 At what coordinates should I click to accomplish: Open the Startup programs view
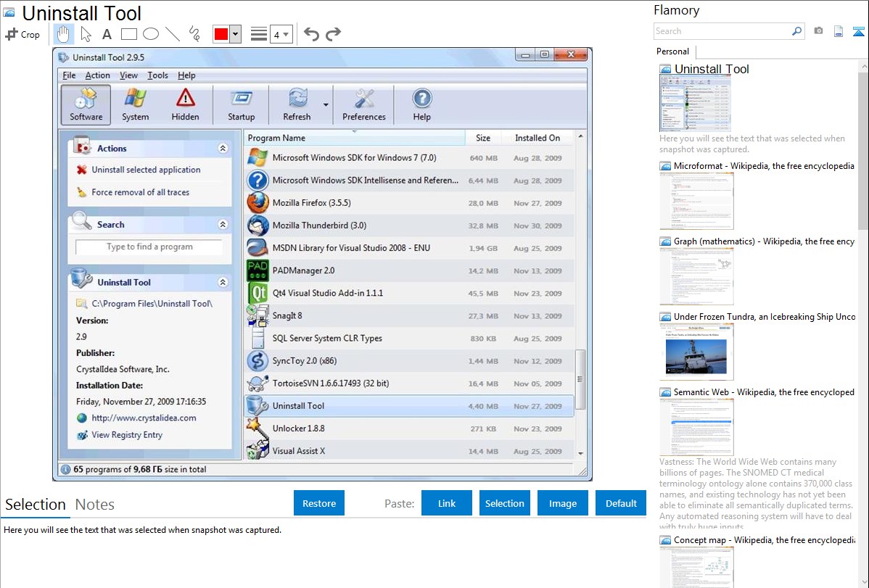pos(241,104)
